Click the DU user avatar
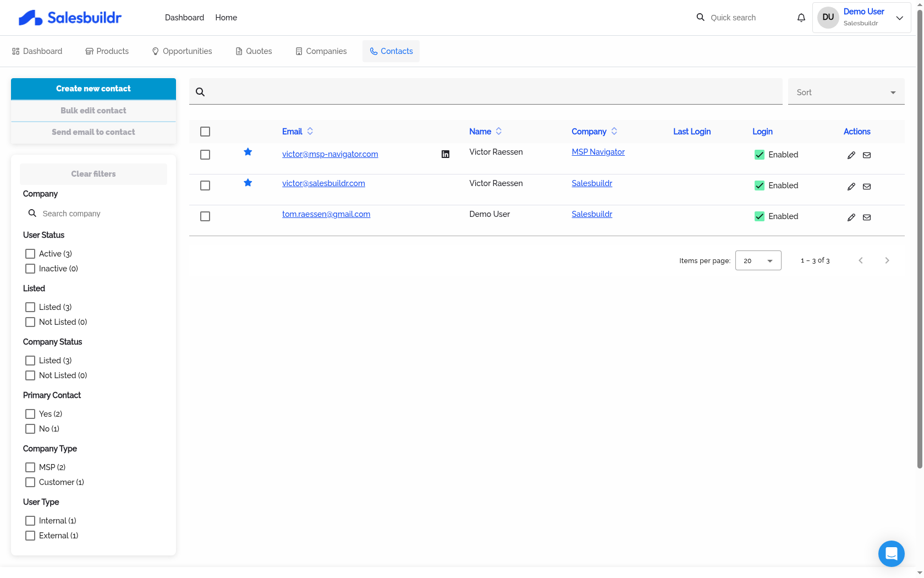 coord(828,17)
